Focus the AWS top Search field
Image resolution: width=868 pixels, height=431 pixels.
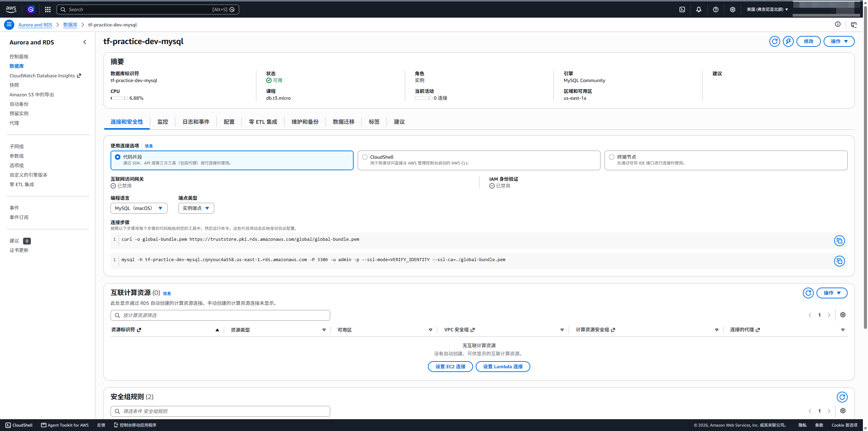tap(148, 9)
